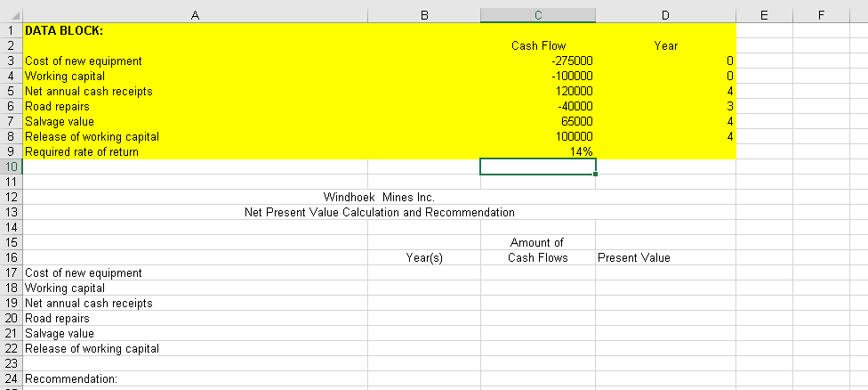The width and height of the screenshot is (868, 390).
Task: Select row 10 header
Action: click(x=11, y=167)
